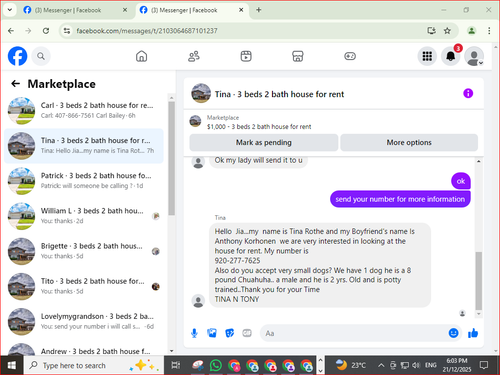Go to Facebook Home icon
Viewport: 500px width, 375px height.
tap(141, 56)
